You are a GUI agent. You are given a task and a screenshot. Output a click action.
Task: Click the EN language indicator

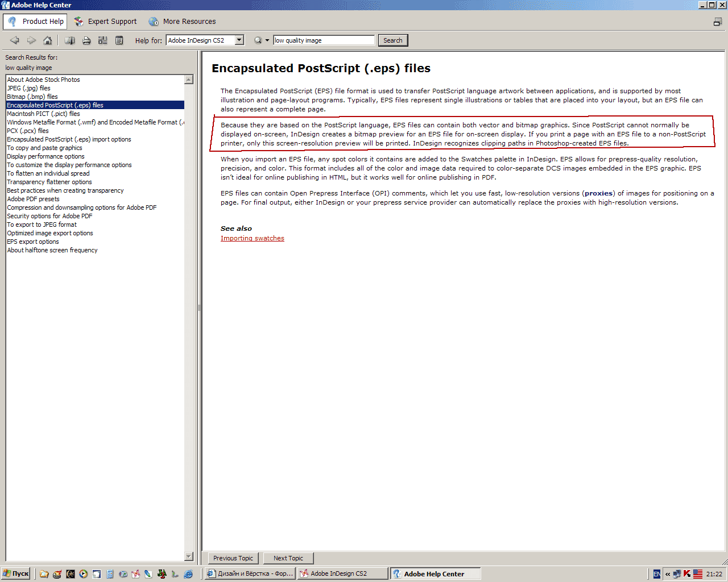(x=657, y=574)
